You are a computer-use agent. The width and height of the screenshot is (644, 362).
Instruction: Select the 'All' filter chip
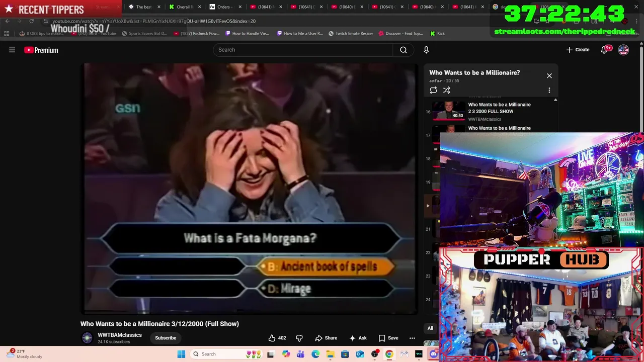click(x=430, y=328)
